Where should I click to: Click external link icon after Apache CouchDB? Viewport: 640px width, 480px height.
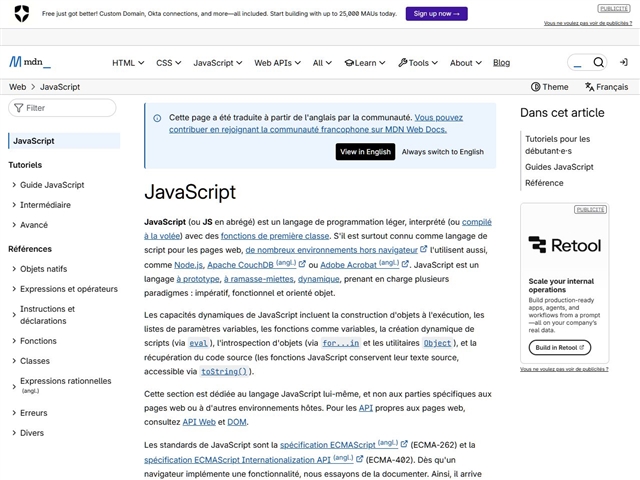click(x=302, y=264)
